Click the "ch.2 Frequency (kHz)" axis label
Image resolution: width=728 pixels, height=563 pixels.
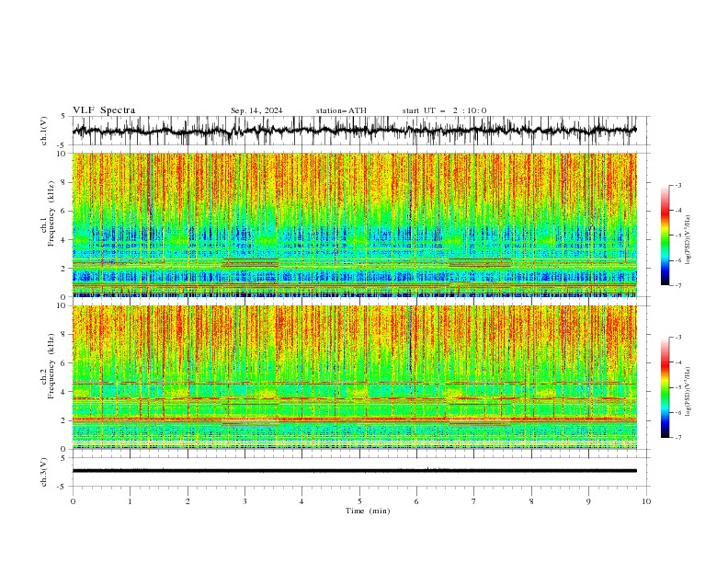click(x=48, y=365)
